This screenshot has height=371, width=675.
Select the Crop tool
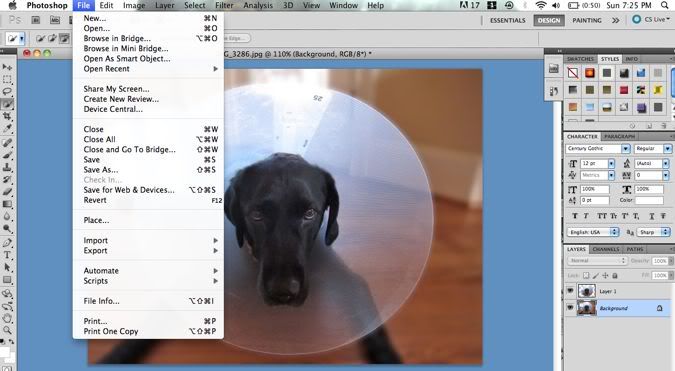pyautogui.click(x=7, y=116)
